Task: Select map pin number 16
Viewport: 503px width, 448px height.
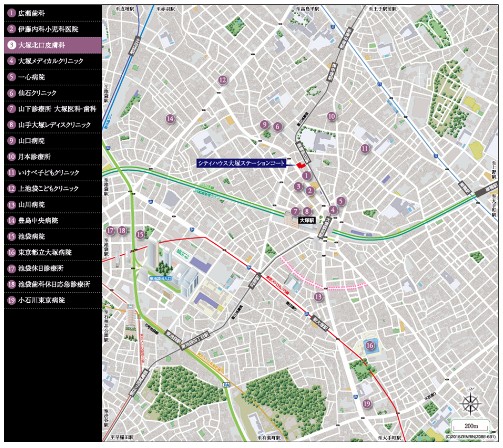Action: 370,346
